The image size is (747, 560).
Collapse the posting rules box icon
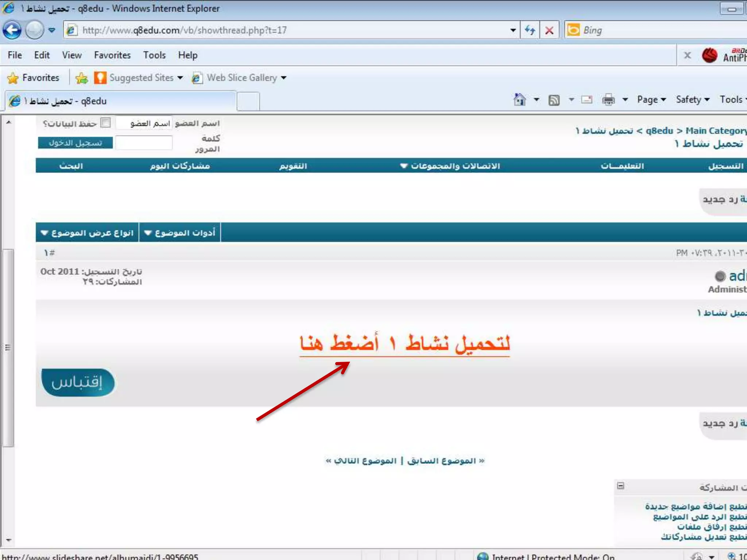click(621, 486)
